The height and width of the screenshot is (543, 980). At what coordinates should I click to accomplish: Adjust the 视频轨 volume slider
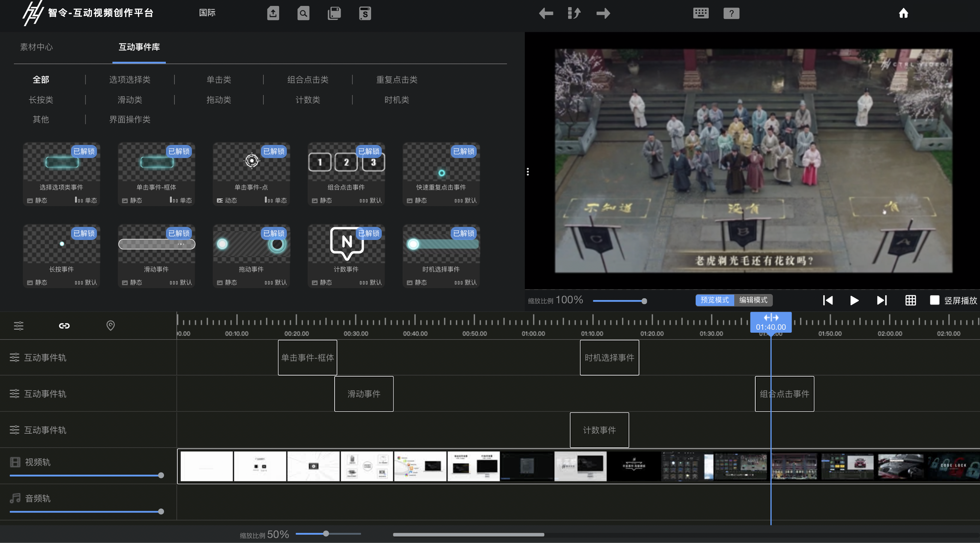click(87, 475)
